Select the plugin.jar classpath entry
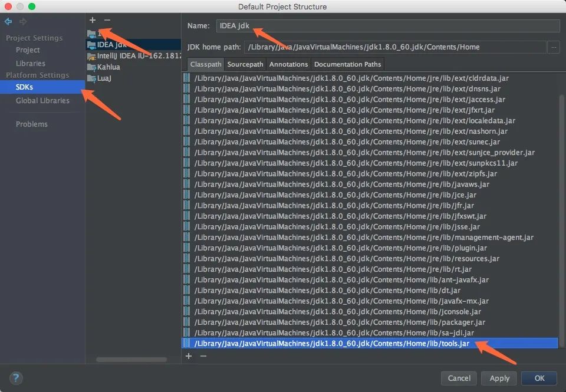 [x=370, y=248]
